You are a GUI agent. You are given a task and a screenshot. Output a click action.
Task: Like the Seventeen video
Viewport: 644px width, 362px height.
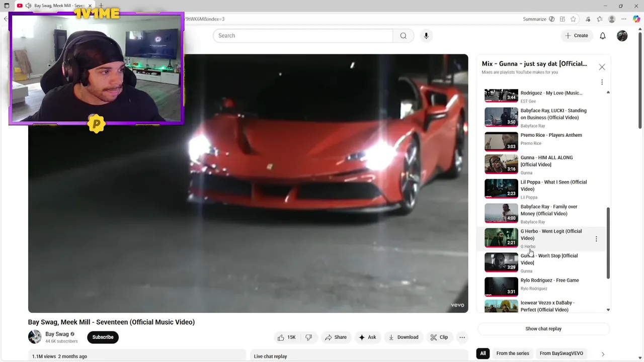coord(286,337)
